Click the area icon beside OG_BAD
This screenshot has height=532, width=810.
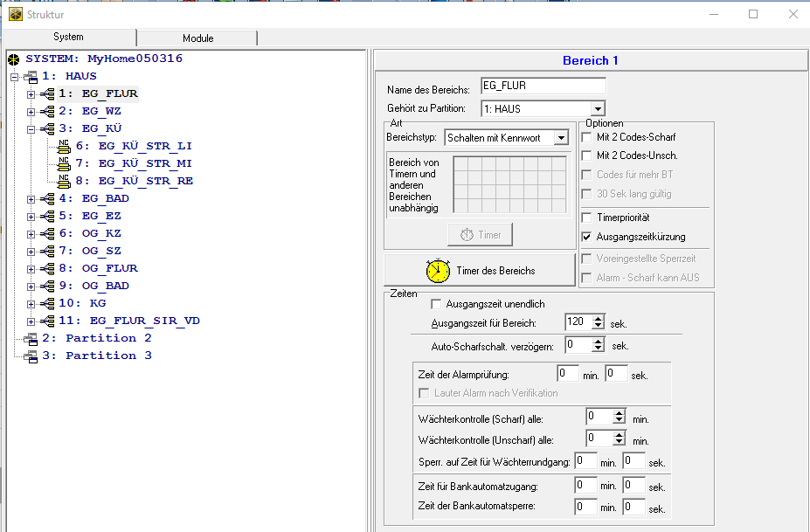click(x=46, y=286)
